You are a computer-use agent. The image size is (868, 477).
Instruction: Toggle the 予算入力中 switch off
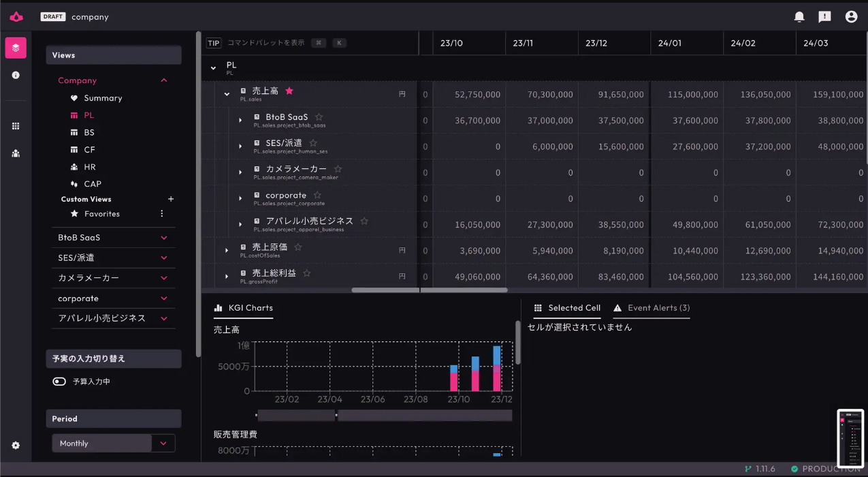click(59, 381)
